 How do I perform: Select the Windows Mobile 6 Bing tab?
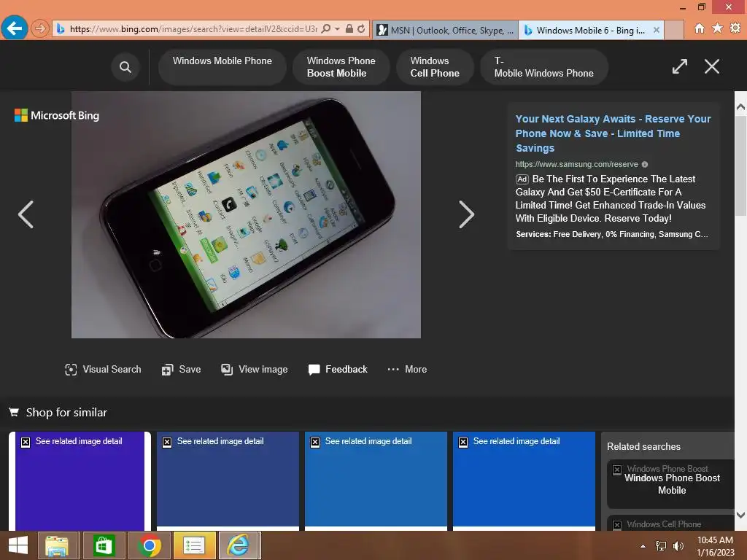point(590,30)
